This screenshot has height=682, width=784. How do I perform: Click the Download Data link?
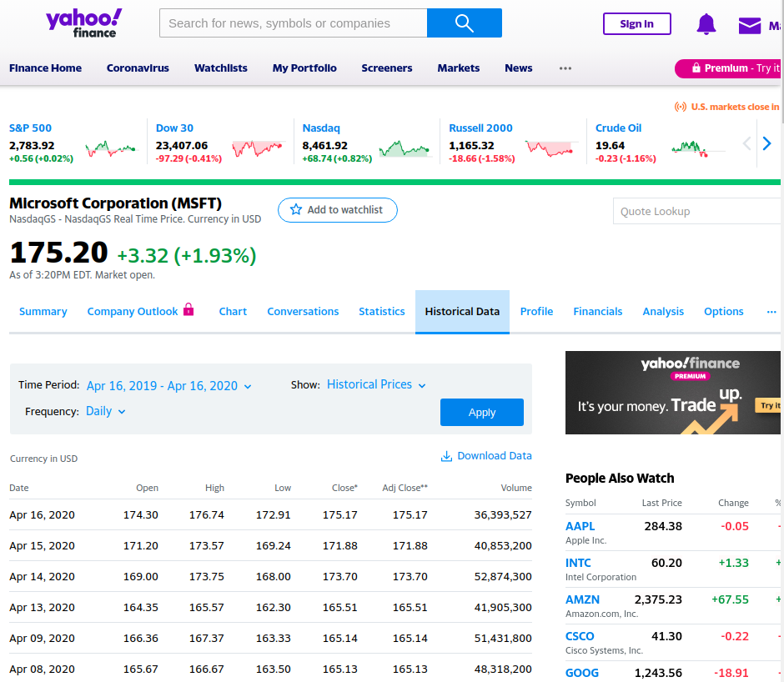(x=495, y=456)
